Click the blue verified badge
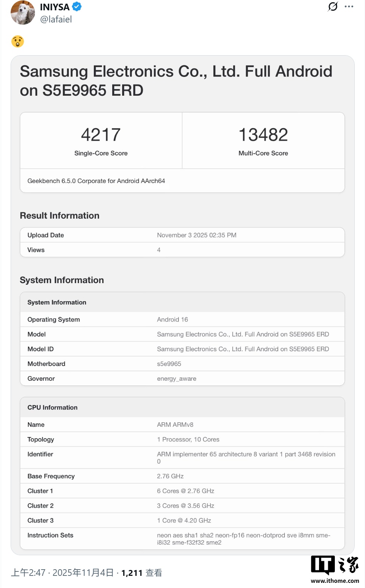The image size is (365, 588). point(77,7)
